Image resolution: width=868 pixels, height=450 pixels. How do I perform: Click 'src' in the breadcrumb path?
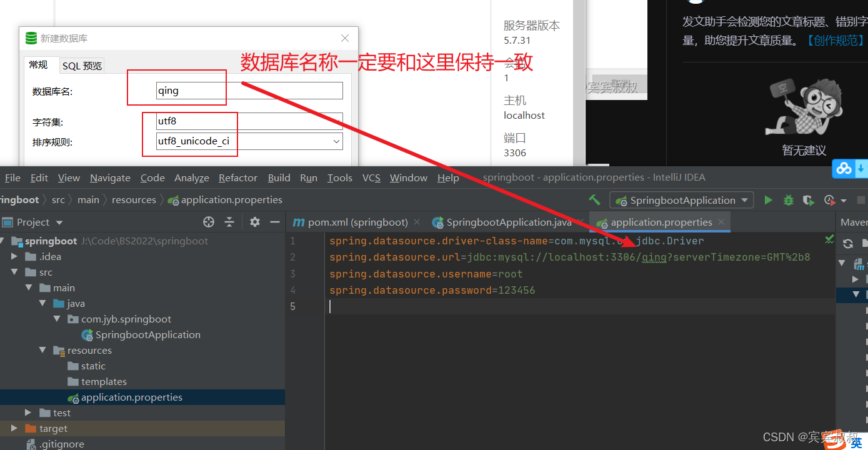[58, 200]
